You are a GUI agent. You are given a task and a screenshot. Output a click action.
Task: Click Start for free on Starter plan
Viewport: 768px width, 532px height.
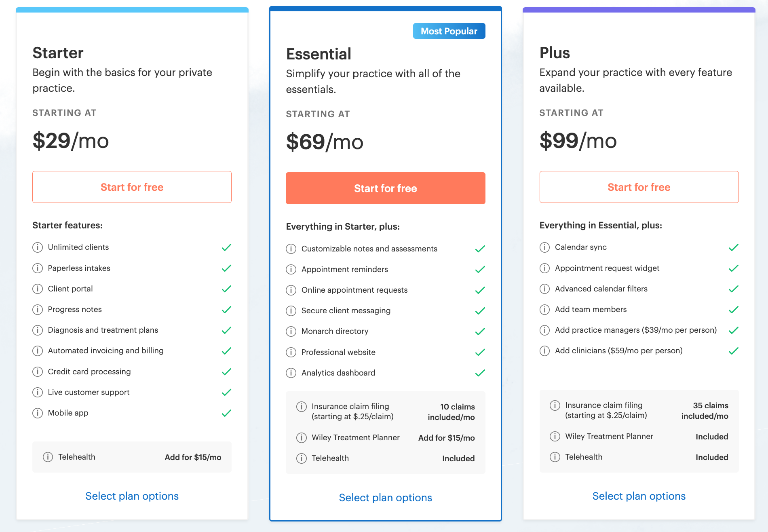pyautogui.click(x=132, y=187)
